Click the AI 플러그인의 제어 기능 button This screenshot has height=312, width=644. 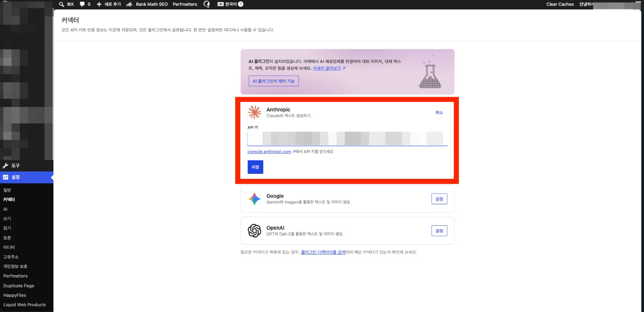tap(274, 81)
